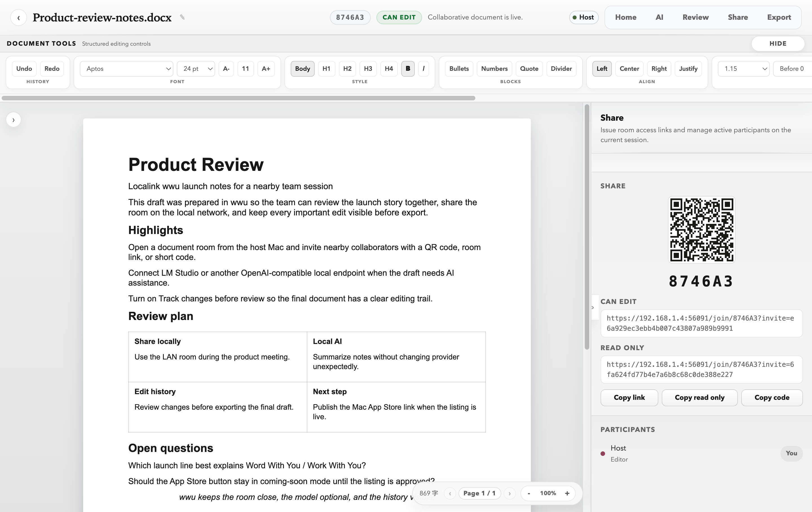812x512 pixels.
Task: Click the Copy read only button
Action: click(700, 397)
